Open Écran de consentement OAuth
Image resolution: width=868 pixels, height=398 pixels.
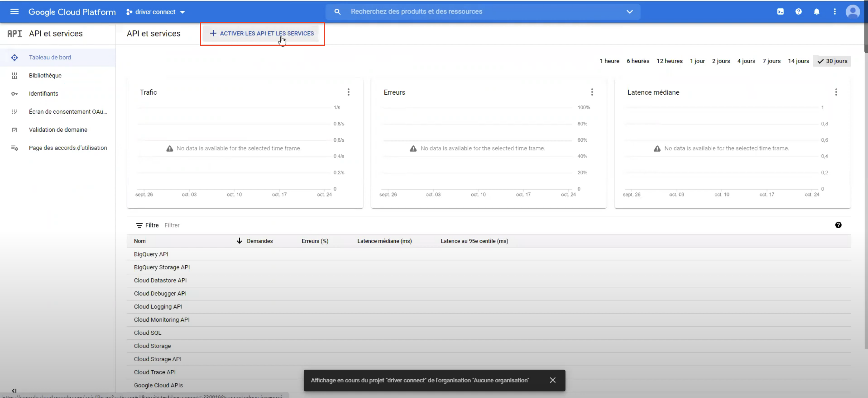pyautogui.click(x=68, y=112)
